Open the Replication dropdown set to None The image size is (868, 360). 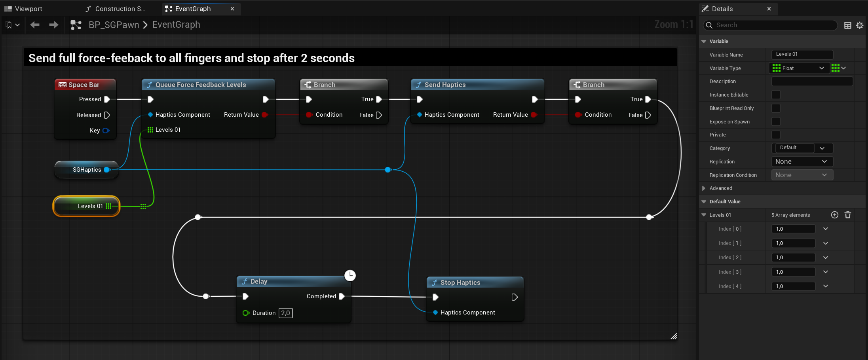(x=802, y=161)
